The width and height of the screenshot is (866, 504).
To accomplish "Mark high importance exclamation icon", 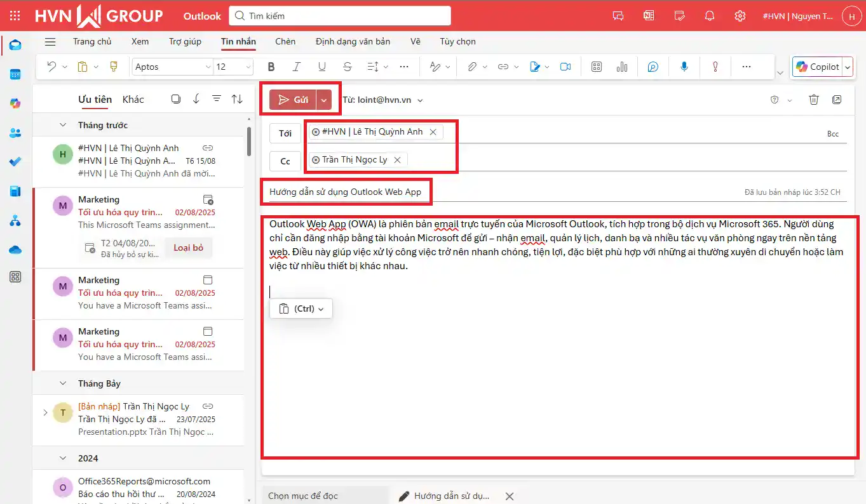I will 715,67.
